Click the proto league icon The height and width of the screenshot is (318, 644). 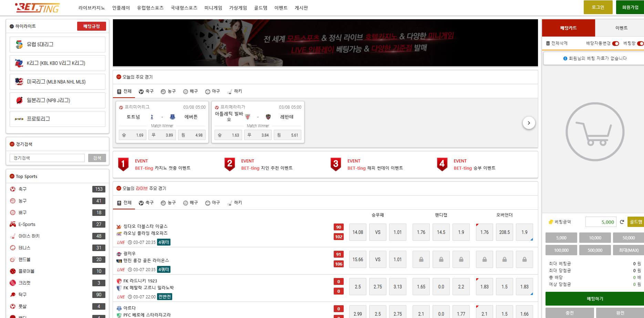tap(19, 119)
